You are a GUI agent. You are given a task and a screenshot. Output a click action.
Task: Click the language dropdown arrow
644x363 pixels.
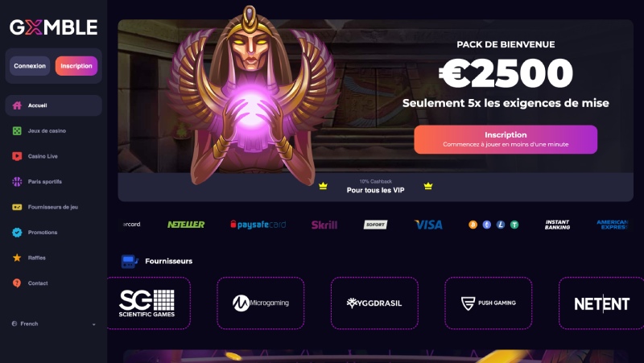tap(93, 324)
